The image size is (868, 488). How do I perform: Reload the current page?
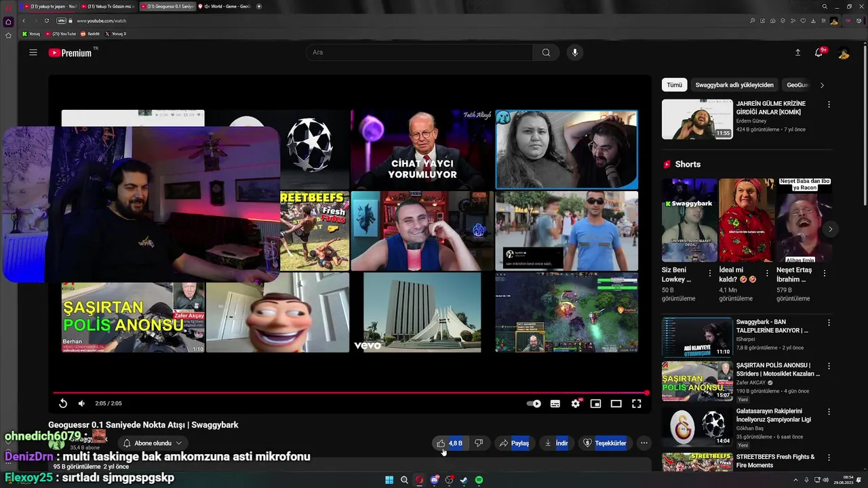(x=46, y=20)
